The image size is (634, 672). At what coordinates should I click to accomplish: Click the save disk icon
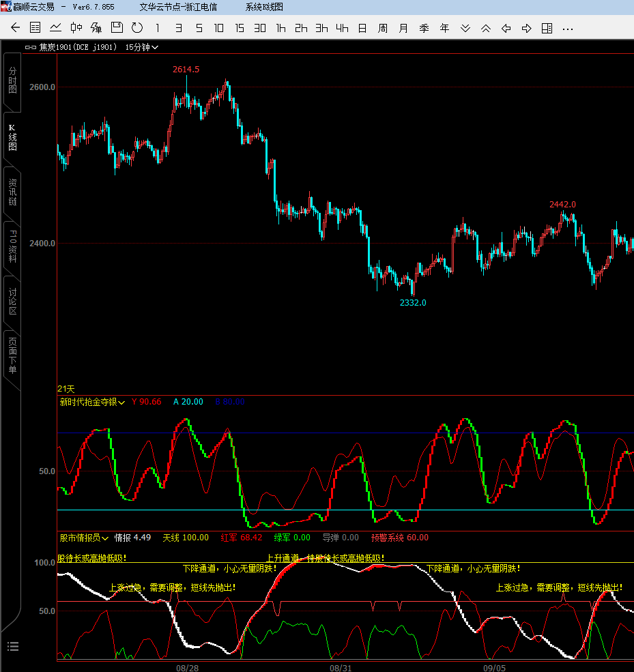(117, 28)
